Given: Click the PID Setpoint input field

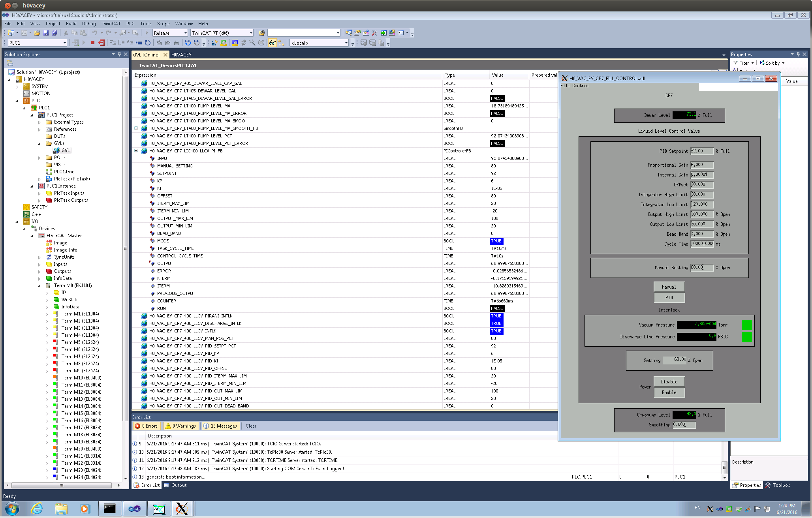Looking at the screenshot, I should pos(702,151).
